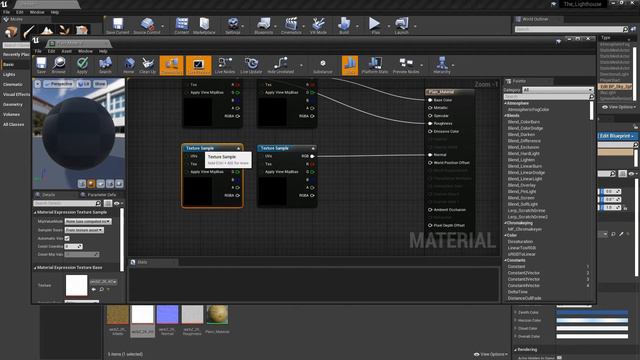Open the MipValueMode dropdown
The width and height of the screenshot is (640, 360).
click(88, 221)
